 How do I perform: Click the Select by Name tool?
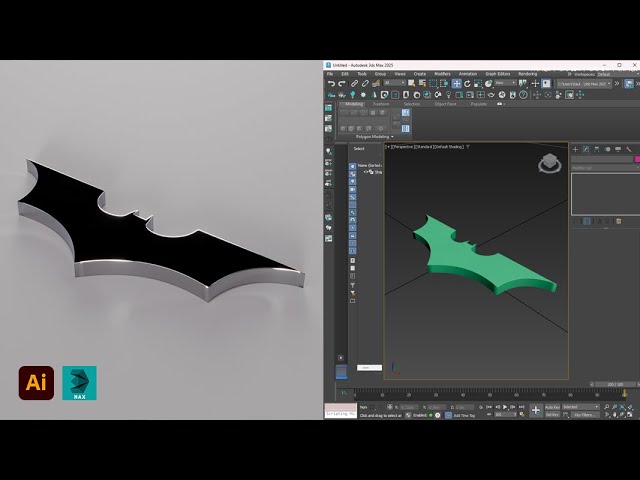(422, 84)
